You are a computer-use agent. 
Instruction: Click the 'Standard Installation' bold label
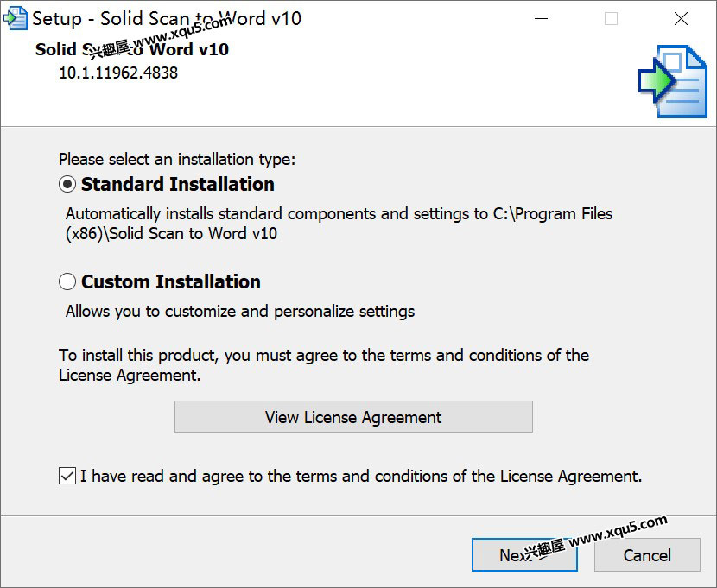[x=178, y=184]
